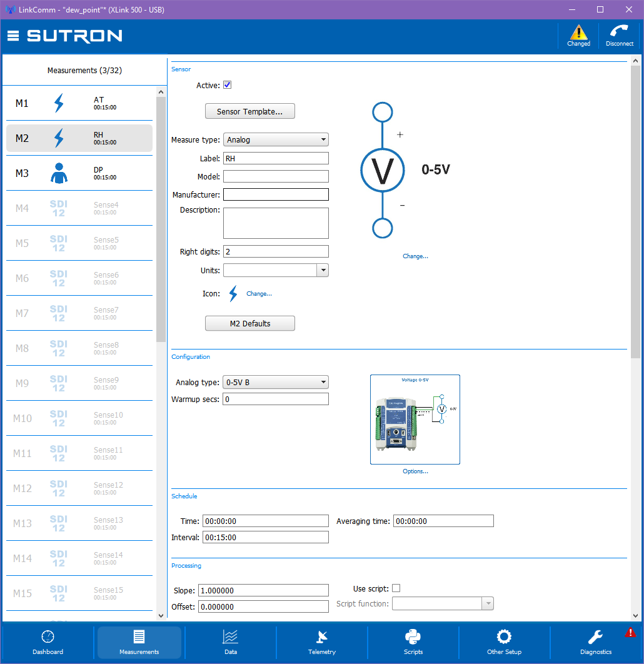Click the 0-5V voltmeter diagram

pyautogui.click(x=405, y=170)
